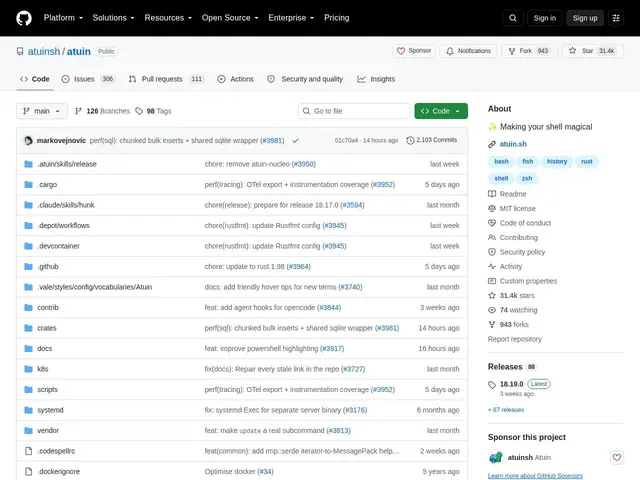The height and width of the screenshot is (480, 640).
Task: Click the fork icon in the Fork button
Action: 511,51
